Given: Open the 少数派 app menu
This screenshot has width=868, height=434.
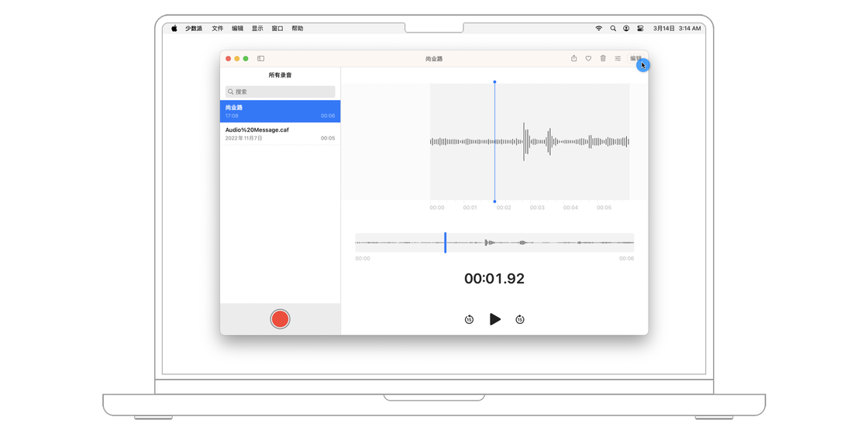Looking at the screenshot, I should [194, 28].
